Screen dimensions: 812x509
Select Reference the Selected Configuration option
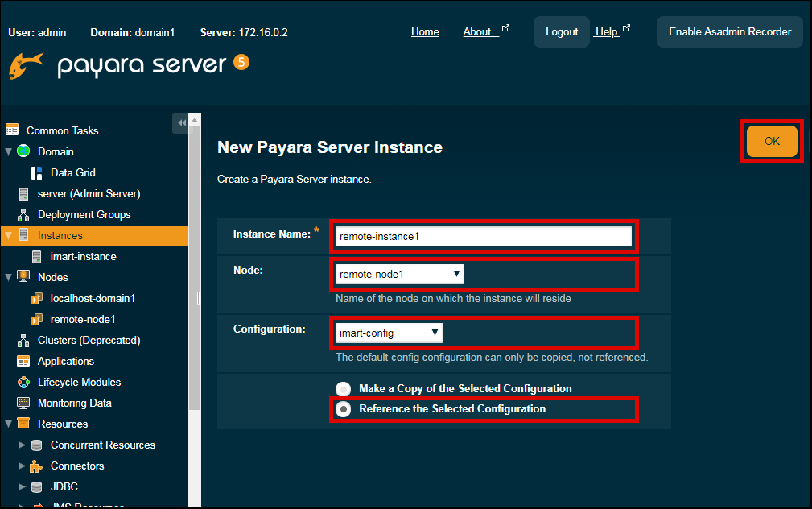click(x=344, y=409)
